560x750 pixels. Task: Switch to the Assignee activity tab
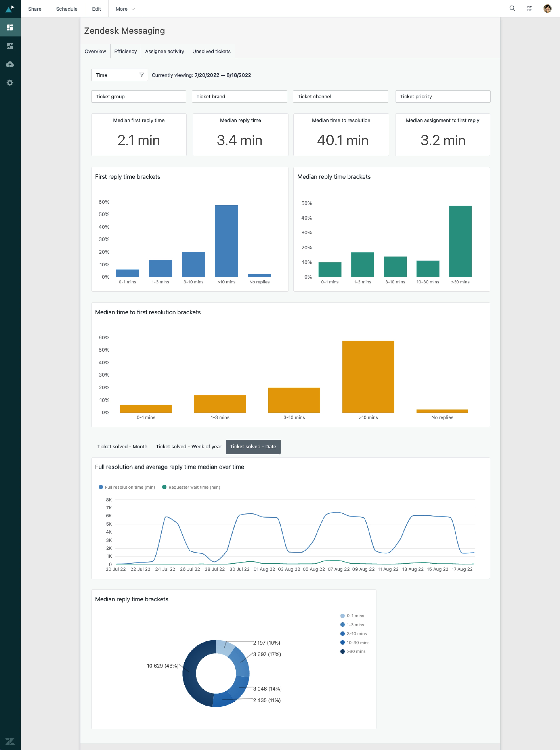[164, 52]
